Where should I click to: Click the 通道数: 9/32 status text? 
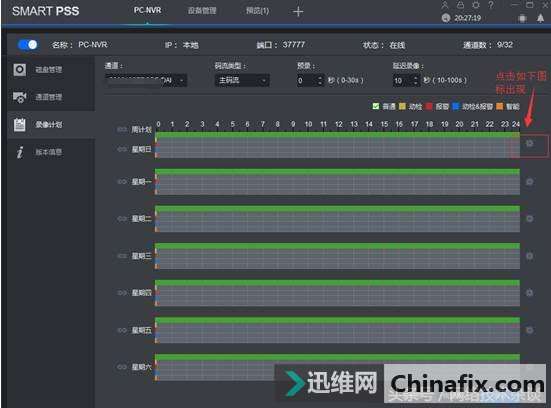(488, 45)
